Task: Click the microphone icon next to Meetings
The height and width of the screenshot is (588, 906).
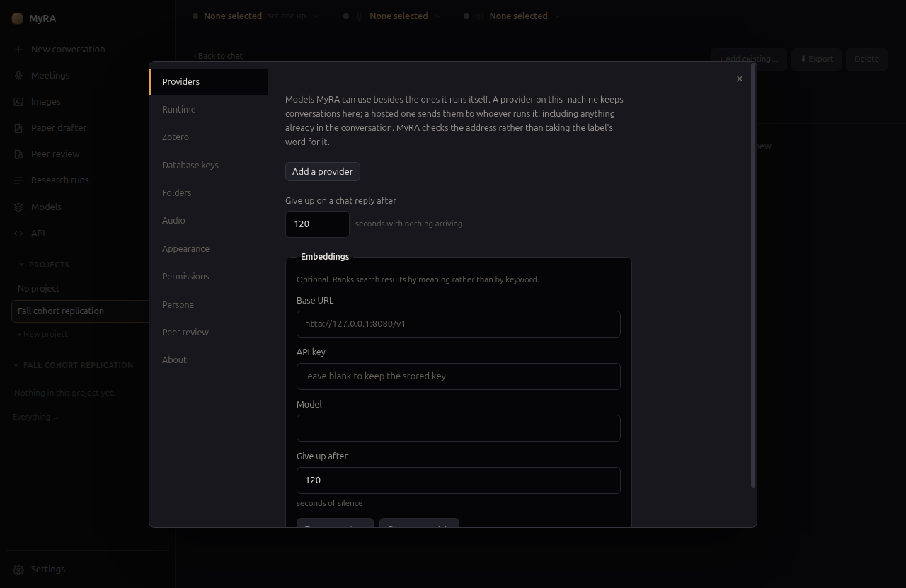Action: [x=18, y=76]
